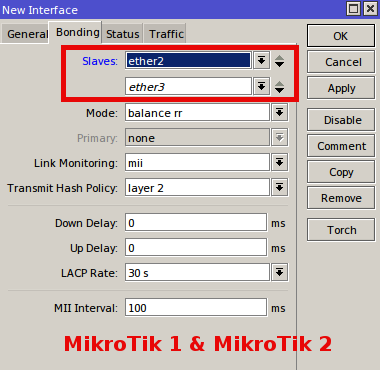Open dropdown for ether3 slave field
380x370 pixels.
pos(261,87)
